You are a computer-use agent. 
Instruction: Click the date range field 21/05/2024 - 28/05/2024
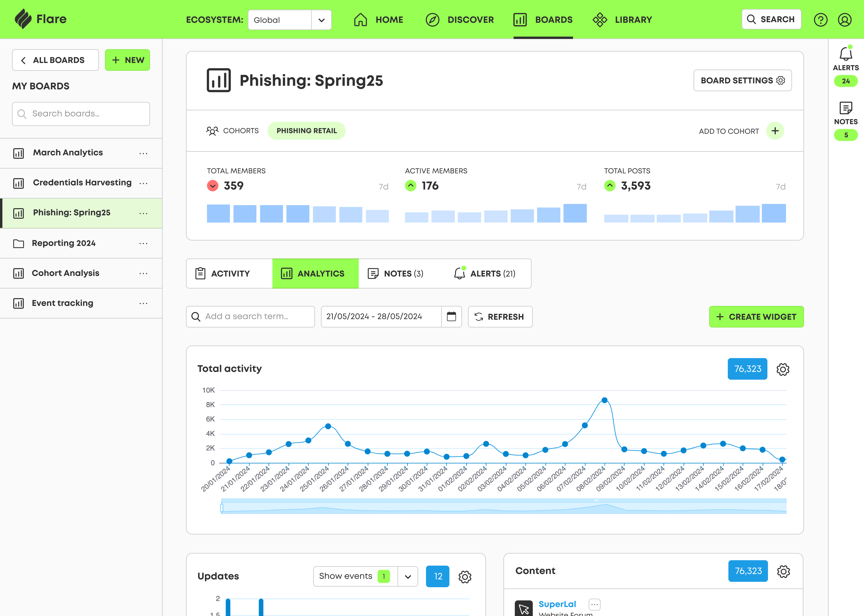coord(381,317)
